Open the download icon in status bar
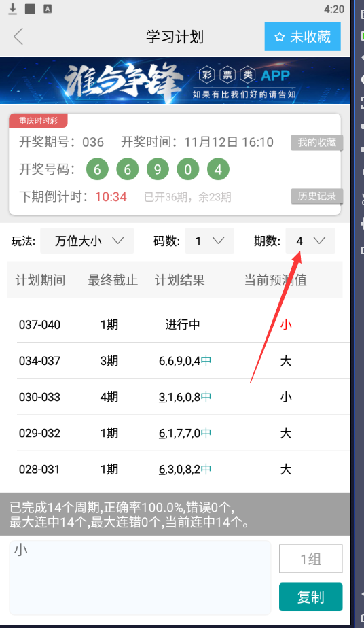 pos(13,8)
